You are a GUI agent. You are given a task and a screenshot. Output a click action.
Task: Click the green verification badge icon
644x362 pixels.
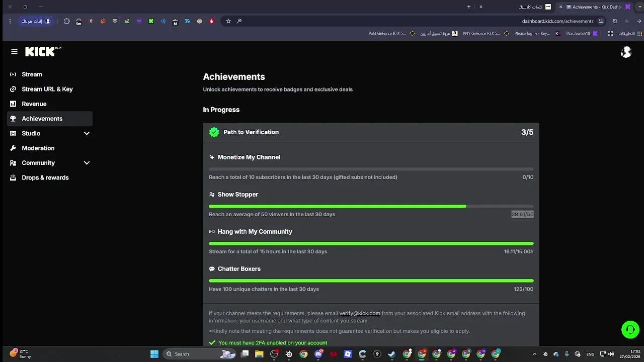coord(214,132)
